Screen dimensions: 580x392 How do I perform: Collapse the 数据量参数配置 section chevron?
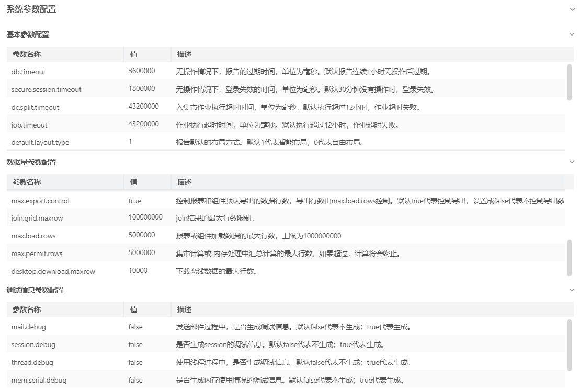[571, 162]
